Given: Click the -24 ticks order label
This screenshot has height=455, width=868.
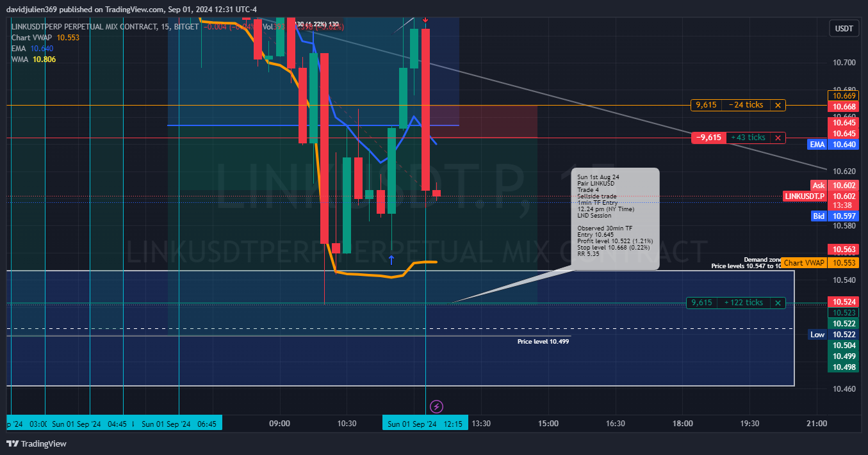Looking at the screenshot, I should coord(746,105).
